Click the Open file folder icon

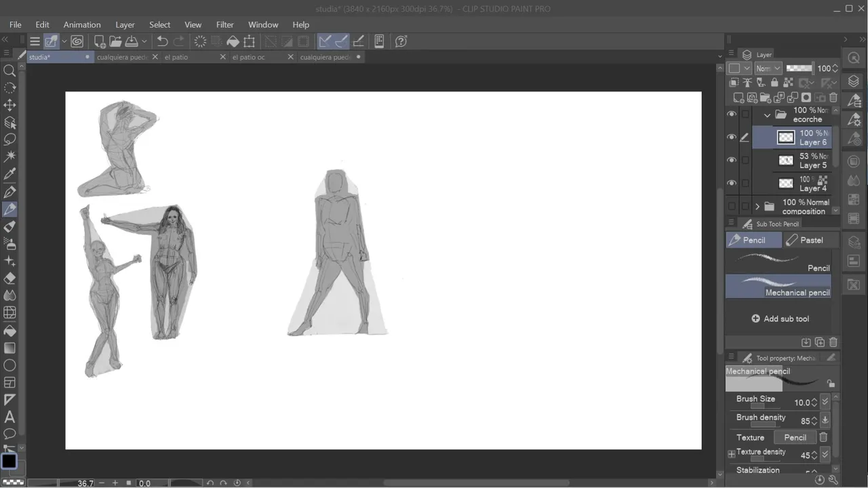point(115,41)
